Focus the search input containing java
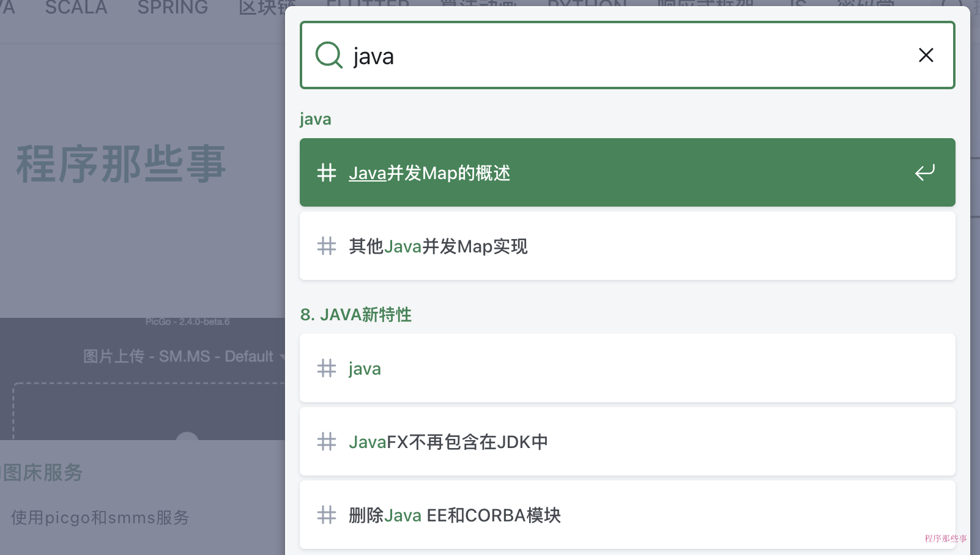This screenshot has height=555, width=980. tap(612, 56)
